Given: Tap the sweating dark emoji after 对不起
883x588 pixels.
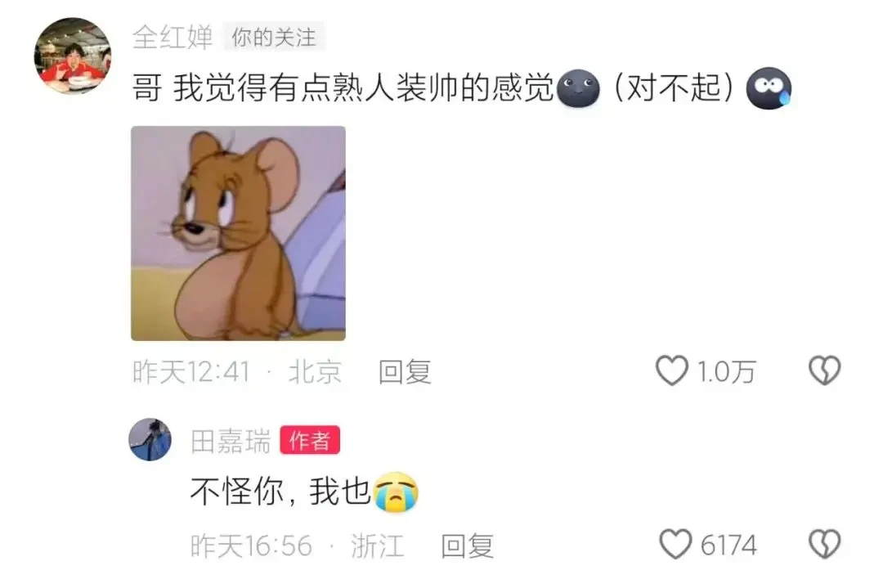Looking at the screenshot, I should click(769, 88).
